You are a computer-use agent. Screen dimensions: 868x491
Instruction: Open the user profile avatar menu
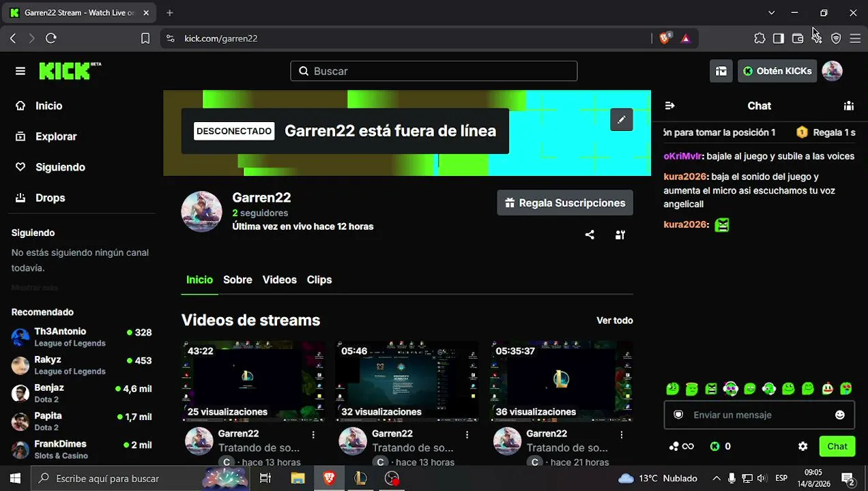click(x=832, y=71)
